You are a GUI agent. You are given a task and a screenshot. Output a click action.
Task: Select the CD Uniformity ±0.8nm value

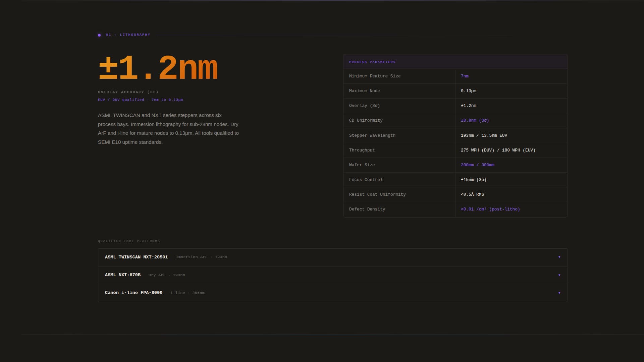tap(475, 120)
